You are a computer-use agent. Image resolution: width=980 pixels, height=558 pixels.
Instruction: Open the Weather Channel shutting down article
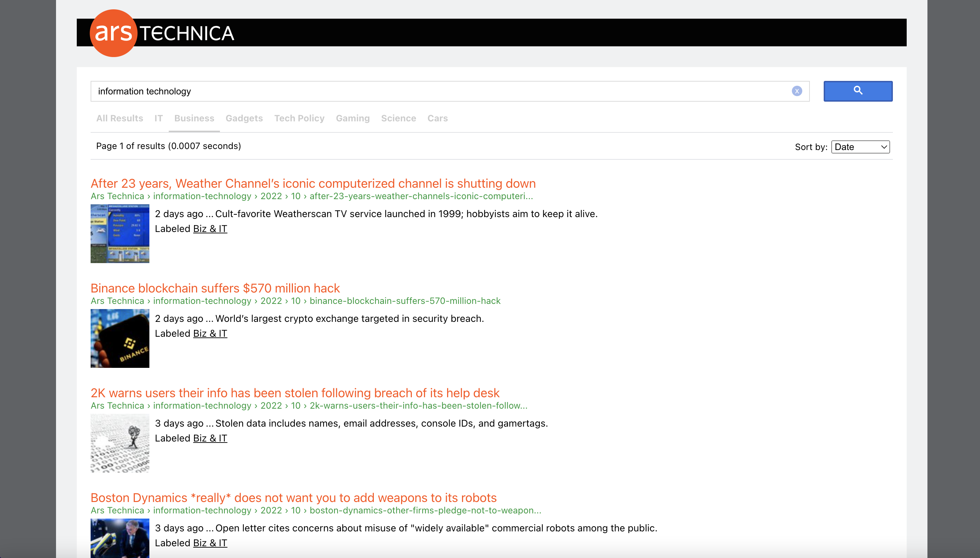pyautogui.click(x=313, y=184)
